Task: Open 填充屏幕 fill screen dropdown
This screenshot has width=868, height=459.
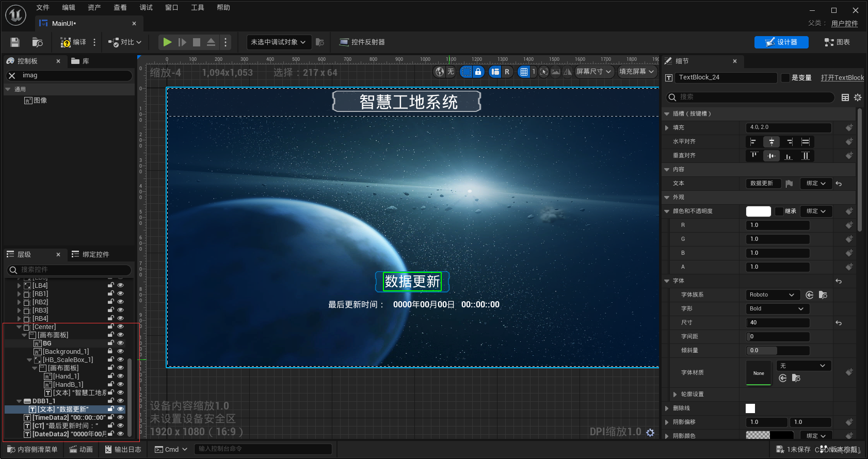Action: point(637,72)
